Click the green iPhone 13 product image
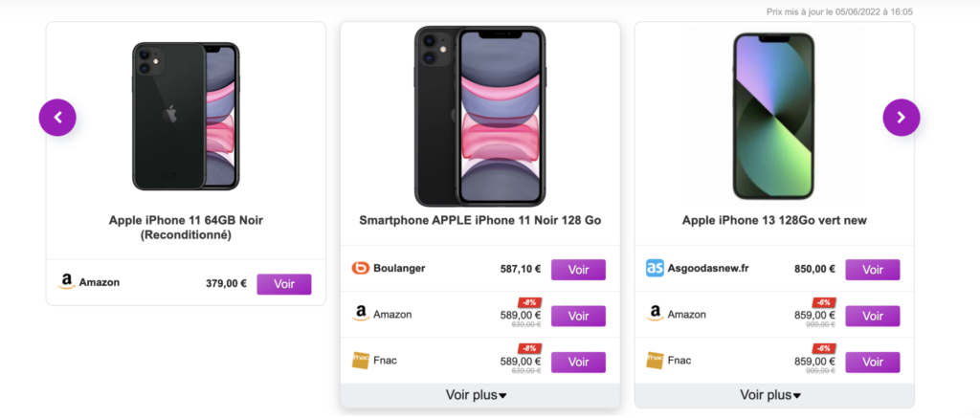This screenshot has height=418, width=980. [x=773, y=115]
